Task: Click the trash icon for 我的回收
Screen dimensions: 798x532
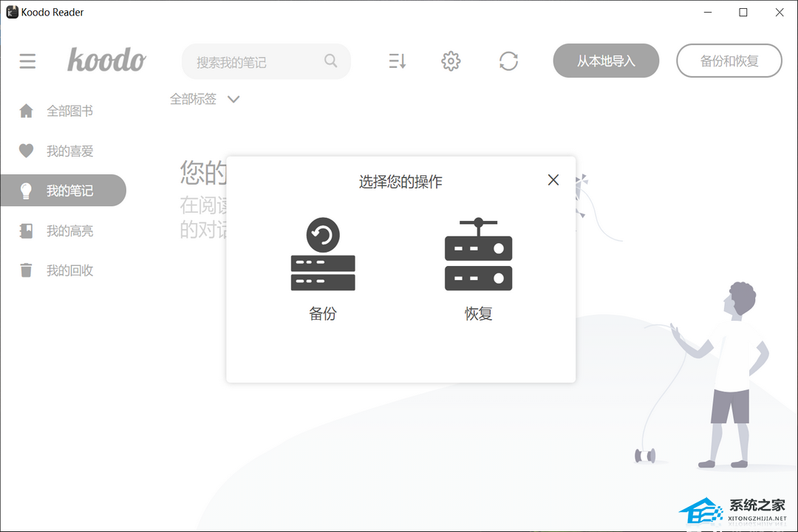Action: click(27, 270)
